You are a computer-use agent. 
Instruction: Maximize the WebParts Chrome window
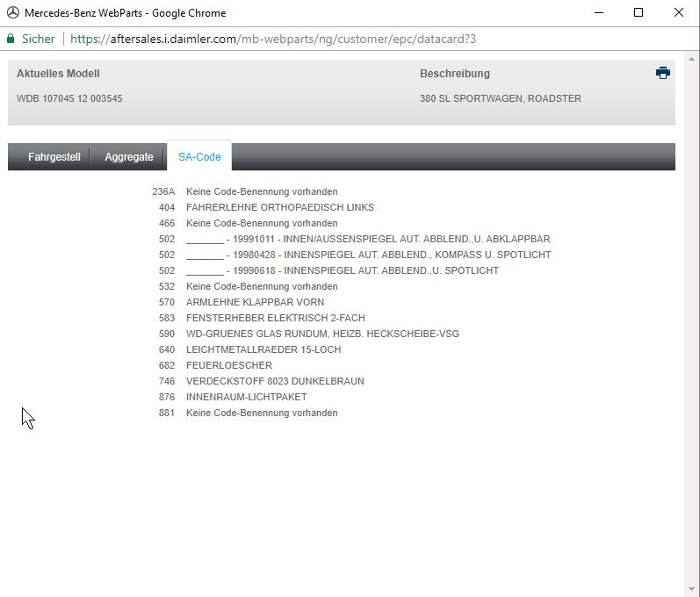coord(639,12)
